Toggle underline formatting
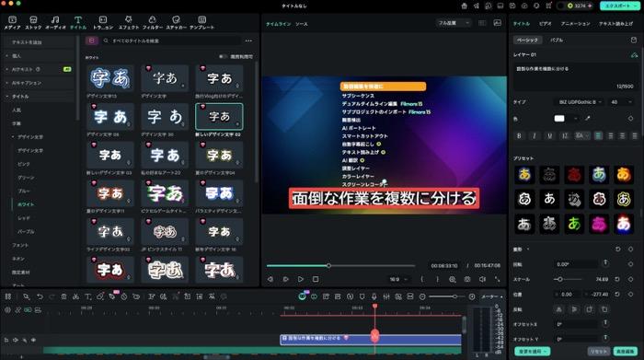The height and width of the screenshot is (360, 644). pos(549,135)
